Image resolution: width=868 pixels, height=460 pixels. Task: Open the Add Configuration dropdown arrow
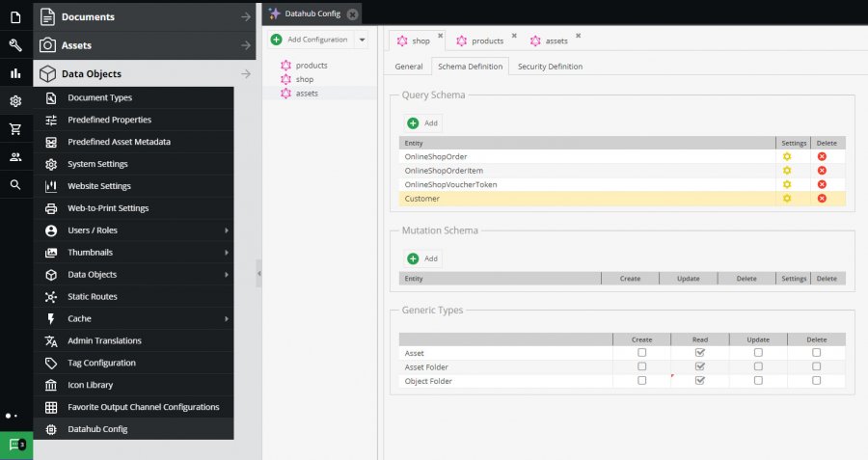[x=362, y=40]
